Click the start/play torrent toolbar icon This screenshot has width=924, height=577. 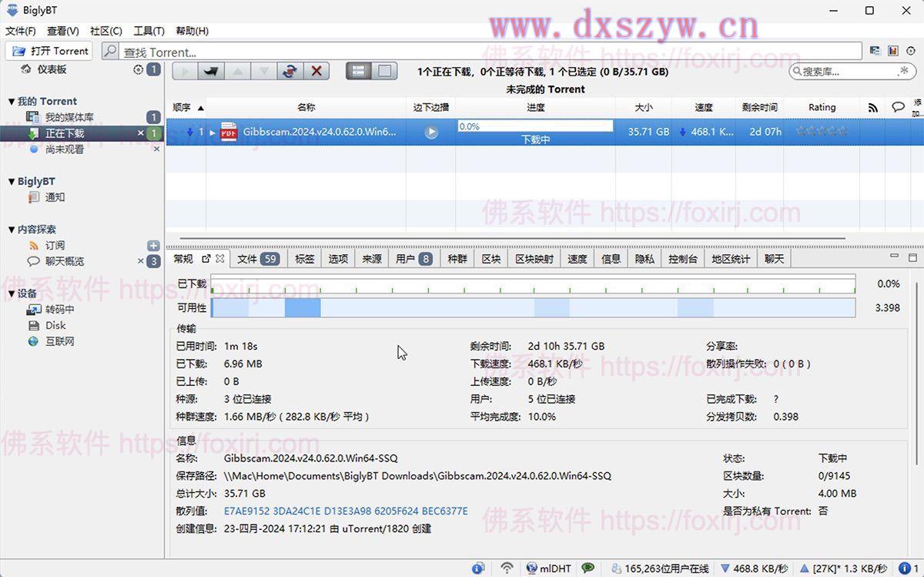[x=185, y=71]
